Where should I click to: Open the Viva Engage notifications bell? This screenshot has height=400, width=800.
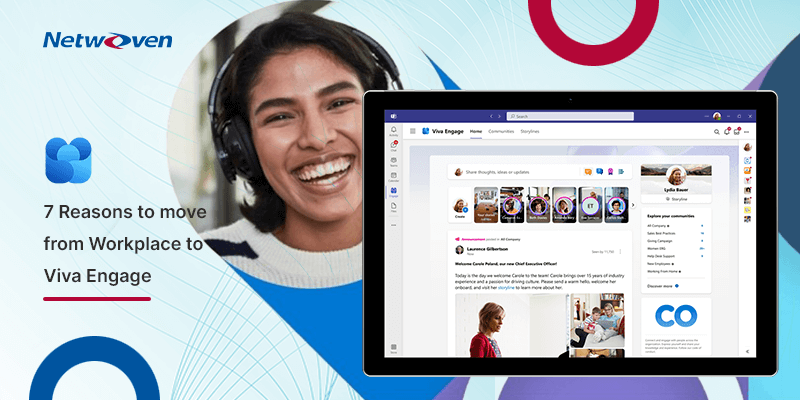coord(727,132)
